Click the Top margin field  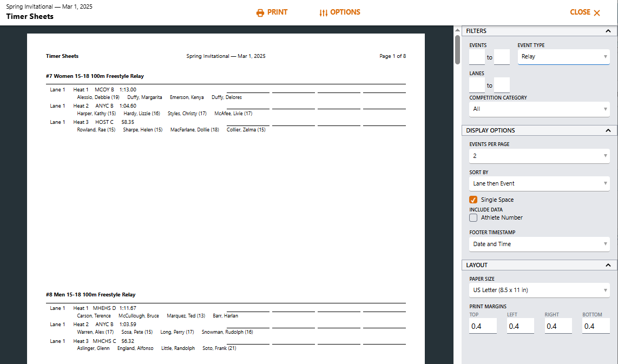coord(483,326)
